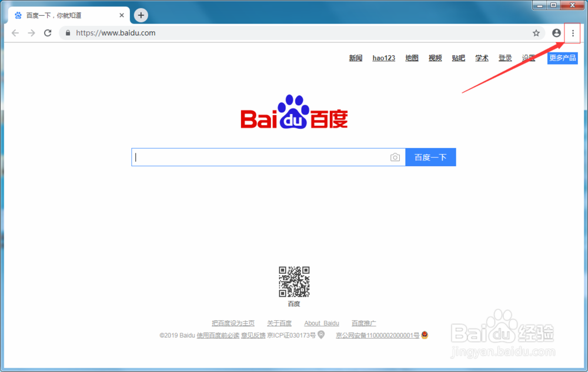The width and height of the screenshot is (588, 372).
Task: Open the 学术 link
Action: (x=482, y=58)
